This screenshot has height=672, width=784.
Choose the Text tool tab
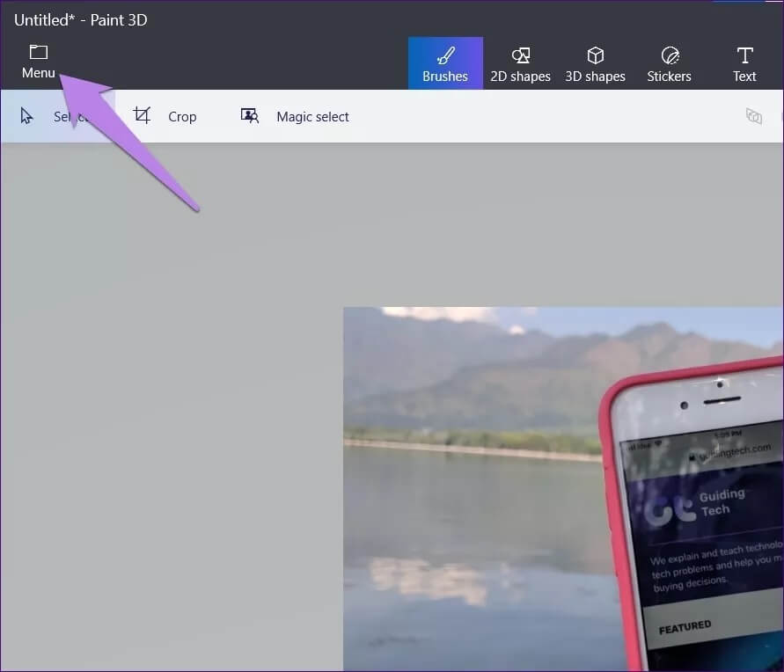744,63
